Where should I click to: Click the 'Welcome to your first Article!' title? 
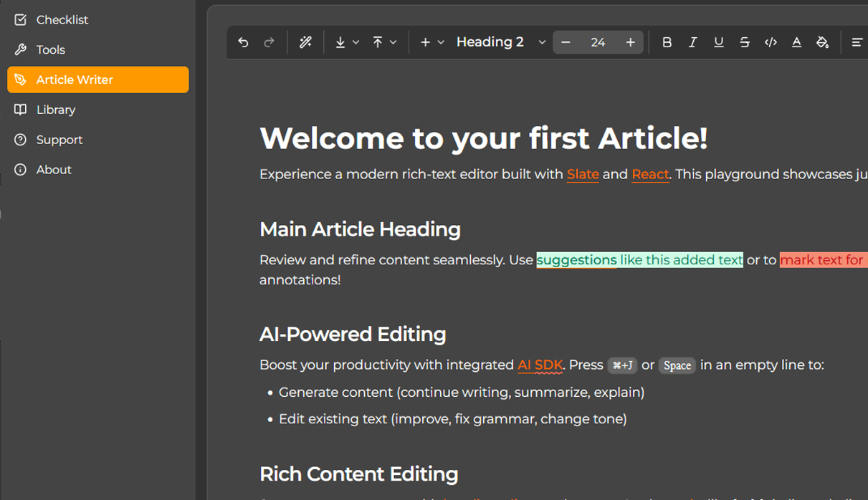coord(484,138)
